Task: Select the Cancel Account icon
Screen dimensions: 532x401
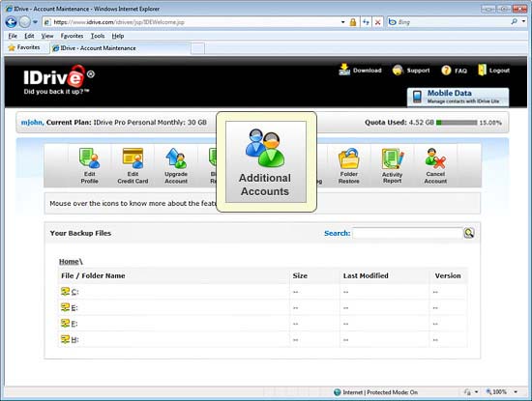Action: (435, 166)
